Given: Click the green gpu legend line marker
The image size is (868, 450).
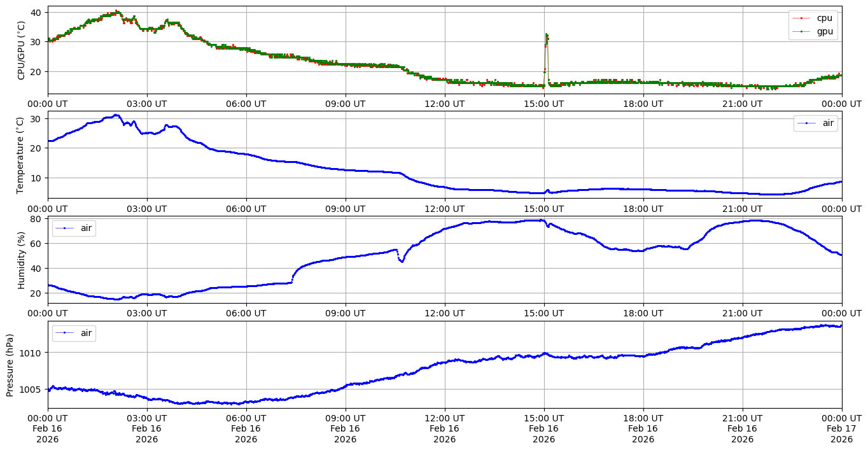Looking at the screenshot, I should point(802,31).
